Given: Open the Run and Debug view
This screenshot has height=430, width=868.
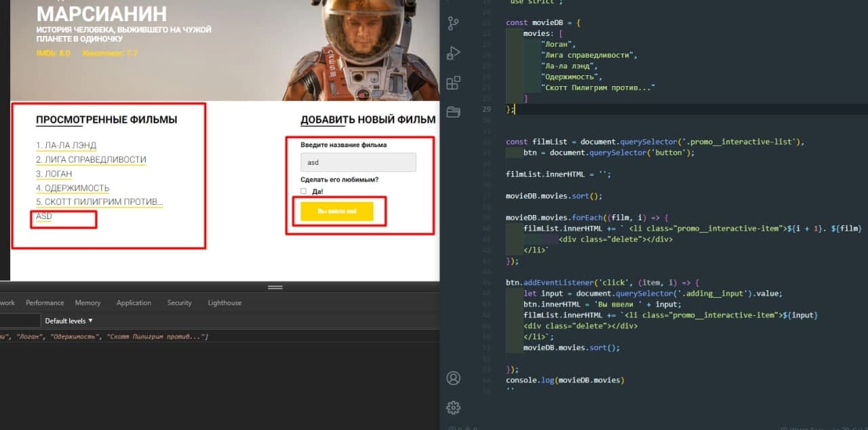Looking at the screenshot, I should 454,53.
